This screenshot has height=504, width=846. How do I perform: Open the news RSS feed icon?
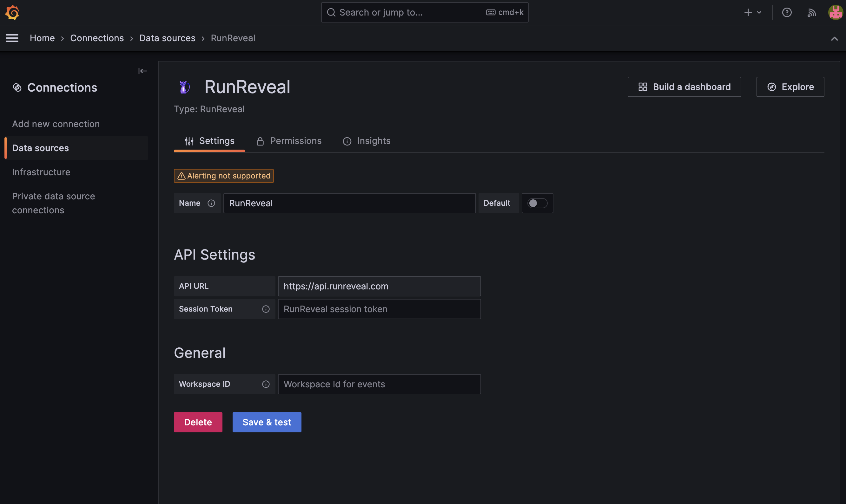click(x=811, y=13)
